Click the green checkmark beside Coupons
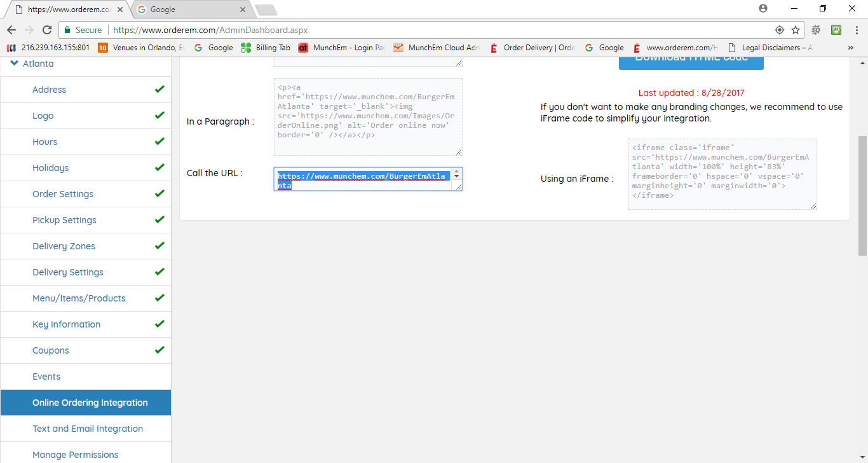The width and height of the screenshot is (868, 463). coord(159,350)
